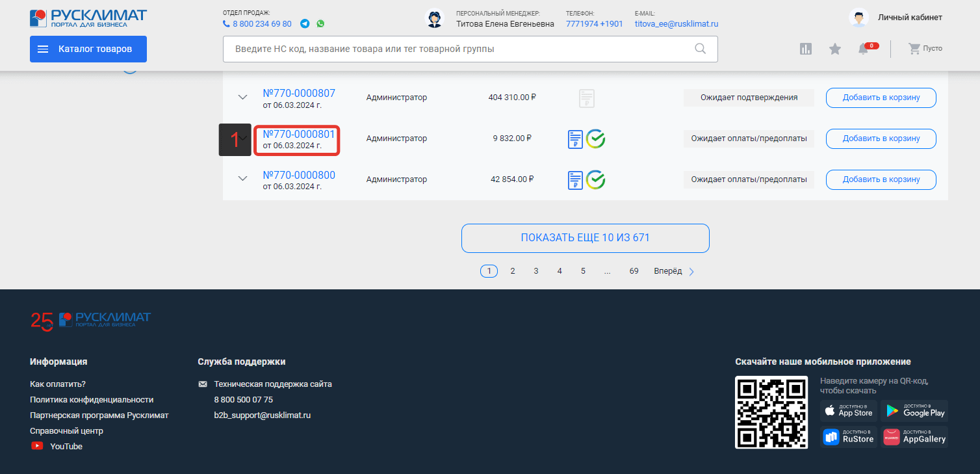The height and width of the screenshot is (474, 980).
Task: Open the Rusklimat logo home link
Action: click(88, 18)
